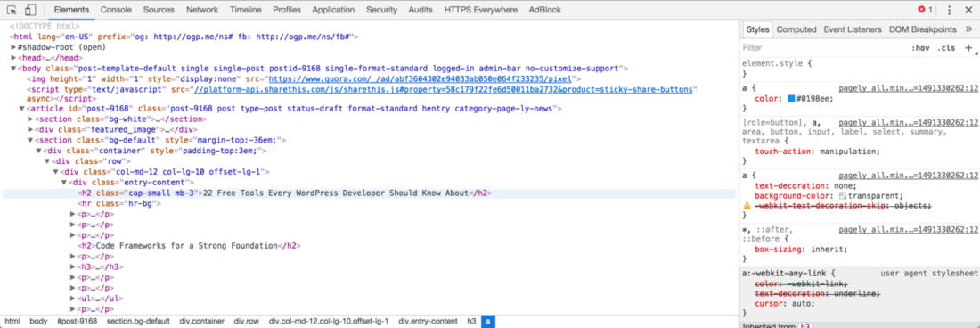Open the Application tab
This screenshot has width=980, height=328.
tap(333, 10)
